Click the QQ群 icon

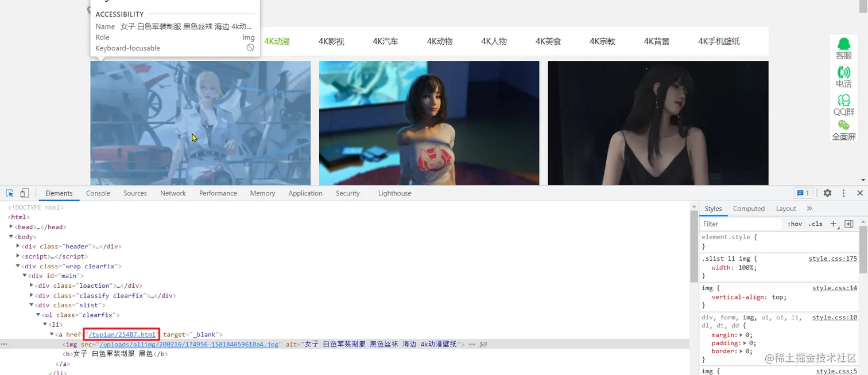tap(843, 105)
